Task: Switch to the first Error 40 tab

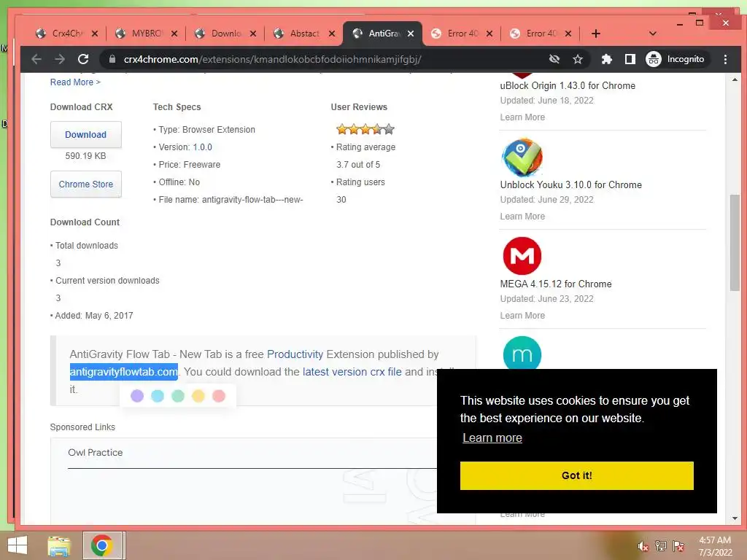Action: click(x=461, y=34)
